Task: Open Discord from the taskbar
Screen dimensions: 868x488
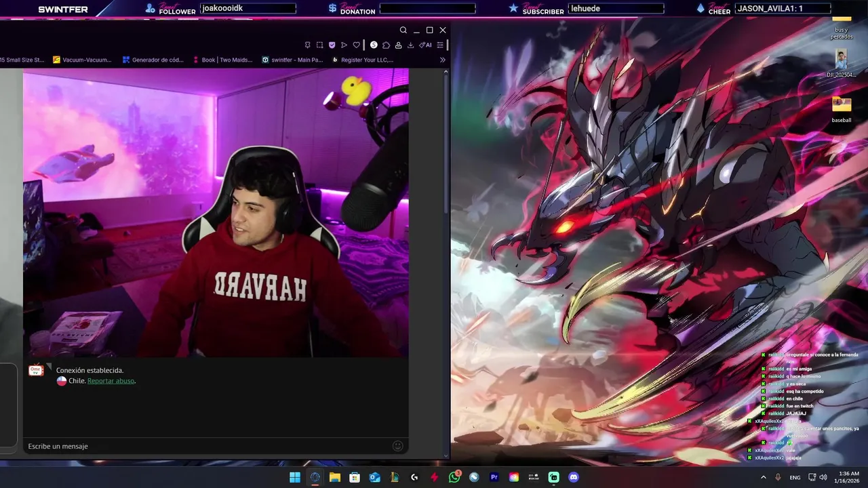Action: (574, 477)
